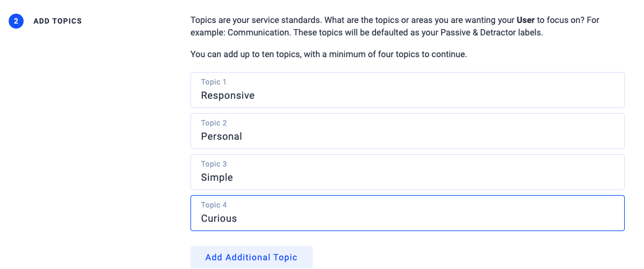The height and width of the screenshot is (269, 644).
Task: Select the ADD TOPICS section heading
Action: tap(58, 21)
